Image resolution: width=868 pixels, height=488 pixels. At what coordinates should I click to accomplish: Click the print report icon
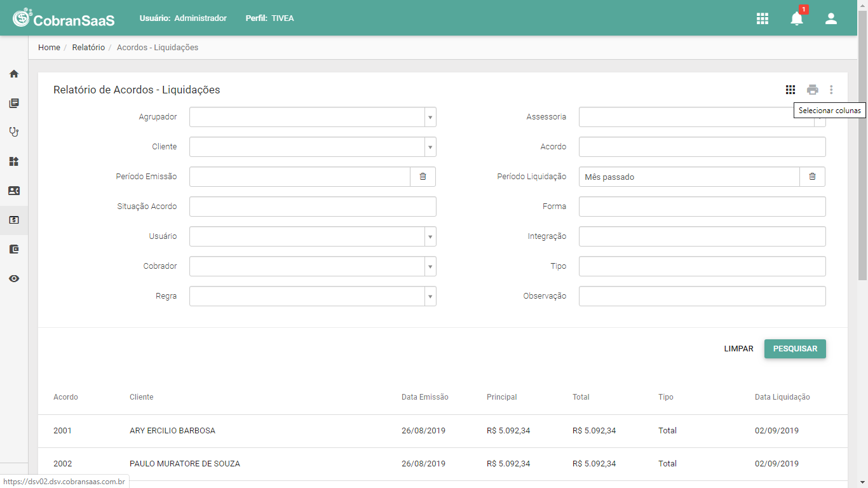coord(813,90)
